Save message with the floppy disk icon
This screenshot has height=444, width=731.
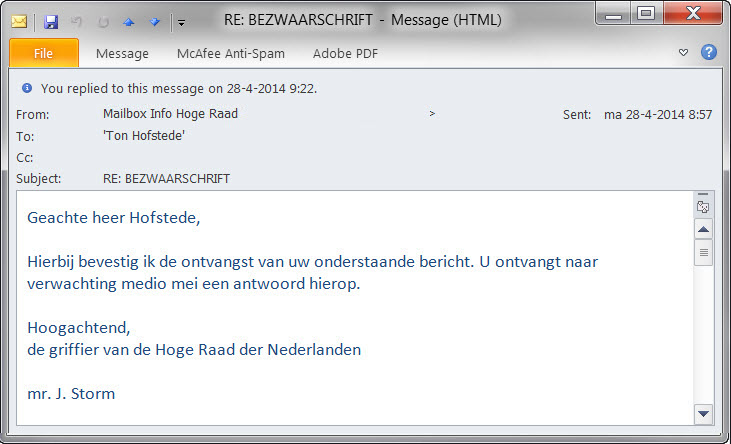pyautogui.click(x=51, y=22)
